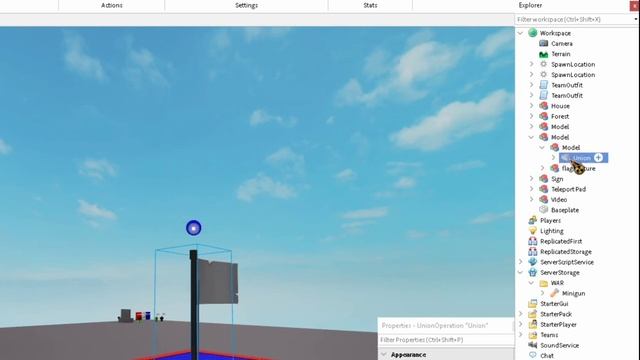The height and width of the screenshot is (360, 640).
Task: Click the ReplicatedStorage icon
Action: pyautogui.click(x=532, y=252)
